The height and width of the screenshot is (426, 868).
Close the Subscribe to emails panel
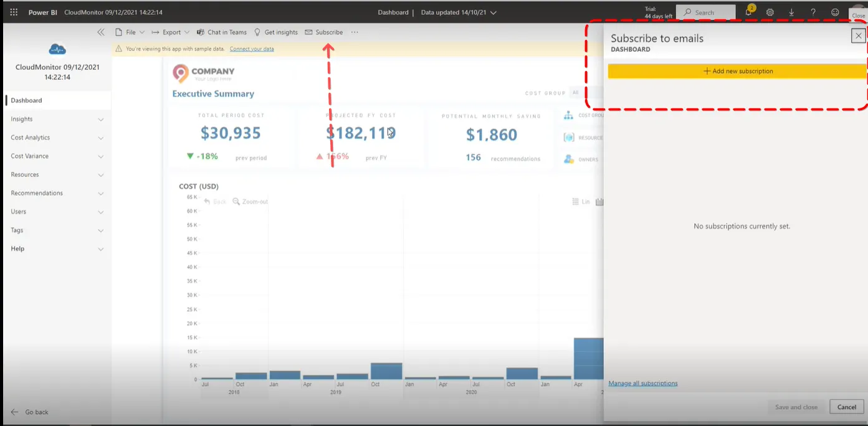pos(859,36)
